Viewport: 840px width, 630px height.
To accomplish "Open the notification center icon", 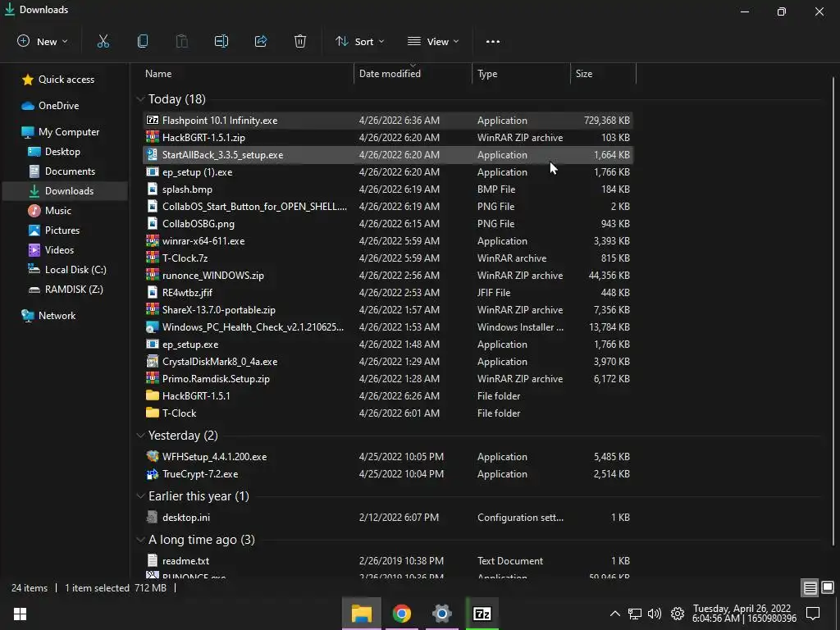I will [813, 614].
